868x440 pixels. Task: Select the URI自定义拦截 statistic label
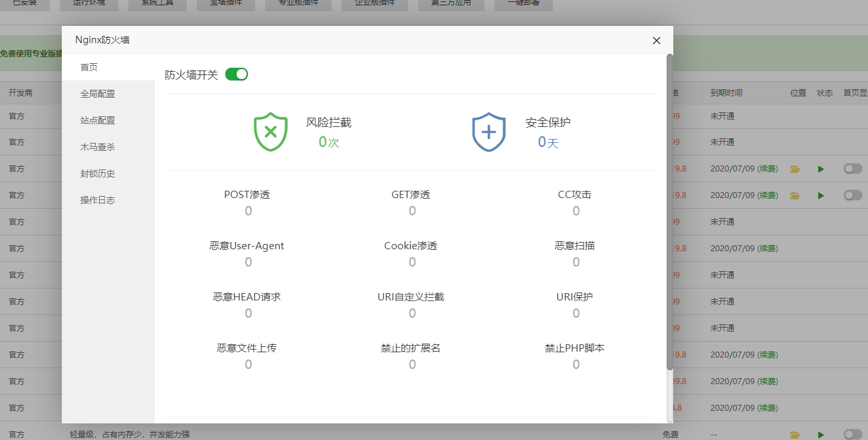(411, 297)
